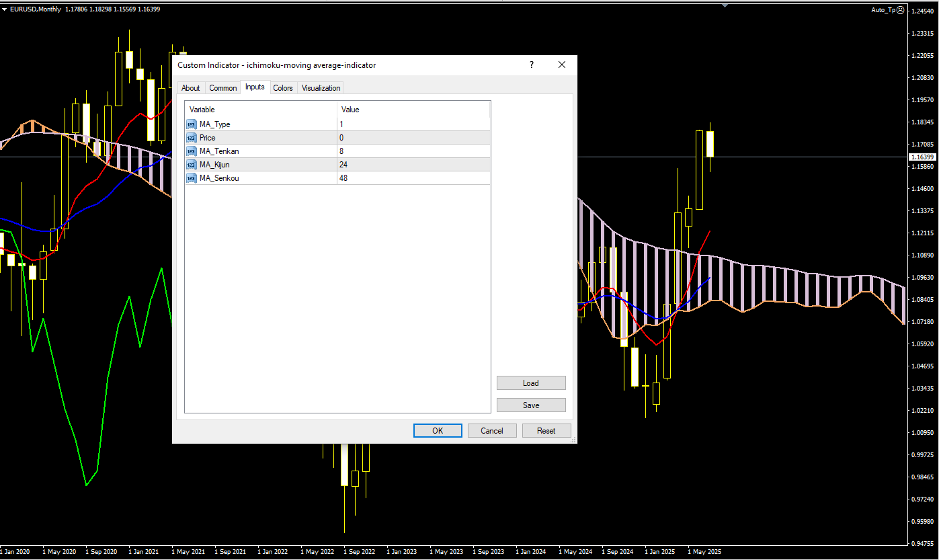Click the icon next to the Price variable

coord(191,138)
